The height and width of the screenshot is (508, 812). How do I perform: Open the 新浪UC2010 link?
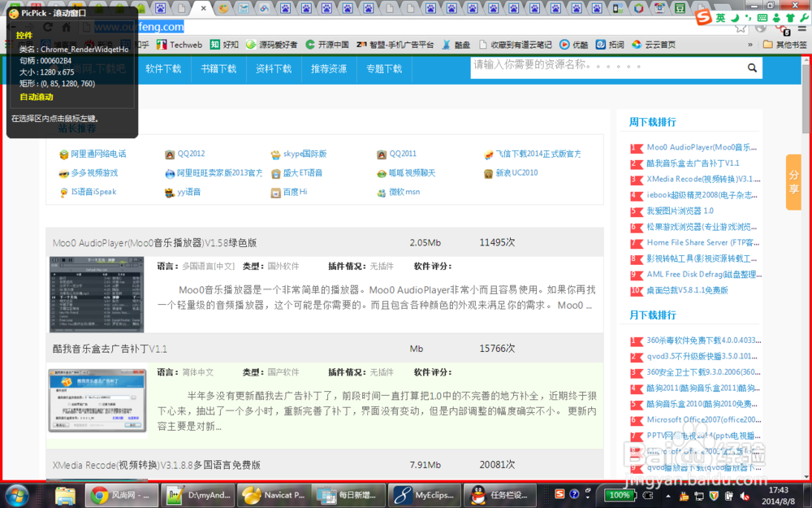click(516, 172)
